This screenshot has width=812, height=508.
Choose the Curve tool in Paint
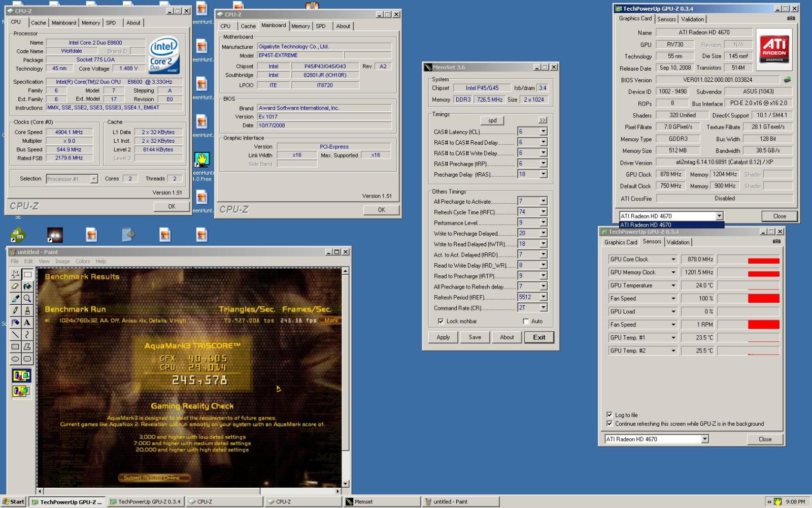(27, 335)
